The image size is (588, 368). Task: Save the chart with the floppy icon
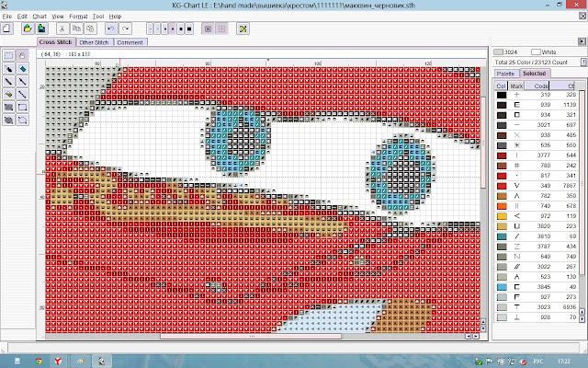pyautogui.click(x=41, y=29)
